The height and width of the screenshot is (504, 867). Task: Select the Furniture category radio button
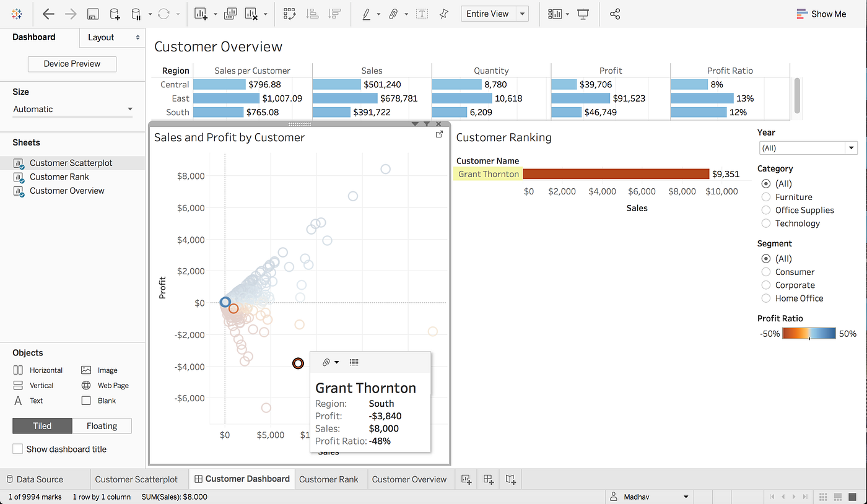(x=765, y=197)
